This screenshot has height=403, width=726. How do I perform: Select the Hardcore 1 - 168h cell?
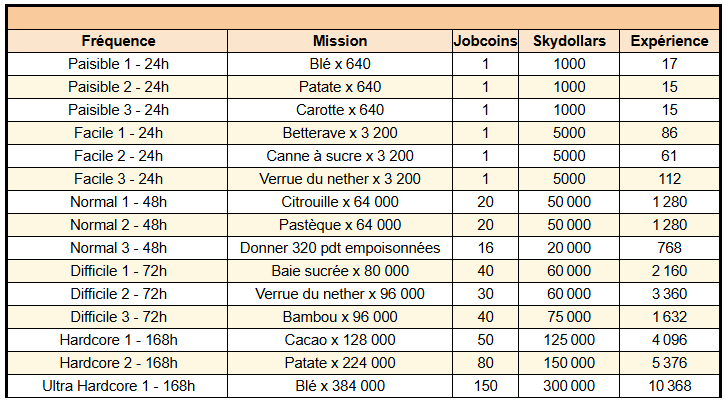pyautogui.click(x=118, y=340)
